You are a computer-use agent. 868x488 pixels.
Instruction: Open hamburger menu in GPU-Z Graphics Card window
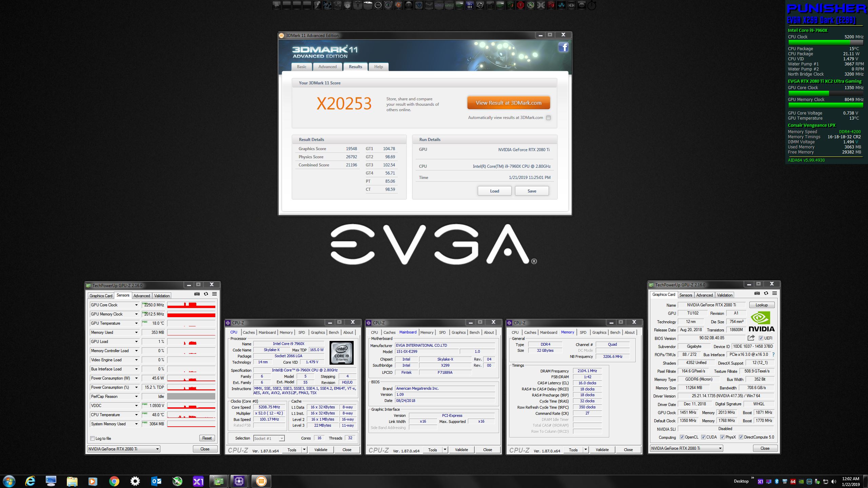pyautogui.click(x=774, y=293)
